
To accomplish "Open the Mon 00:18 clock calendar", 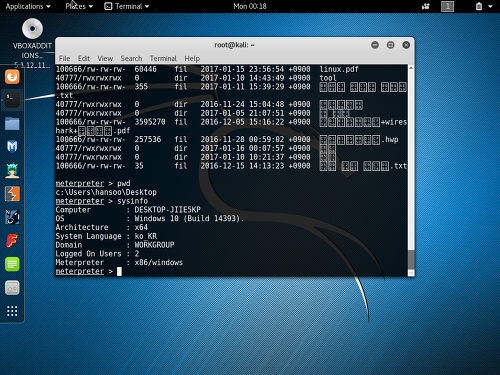I will point(250,6).
